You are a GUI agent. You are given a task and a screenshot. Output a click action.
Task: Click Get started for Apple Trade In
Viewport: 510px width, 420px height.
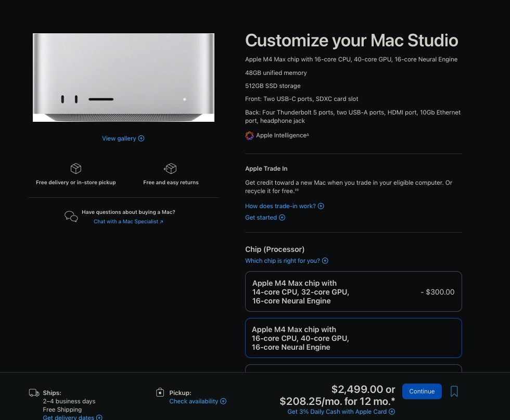pos(265,218)
